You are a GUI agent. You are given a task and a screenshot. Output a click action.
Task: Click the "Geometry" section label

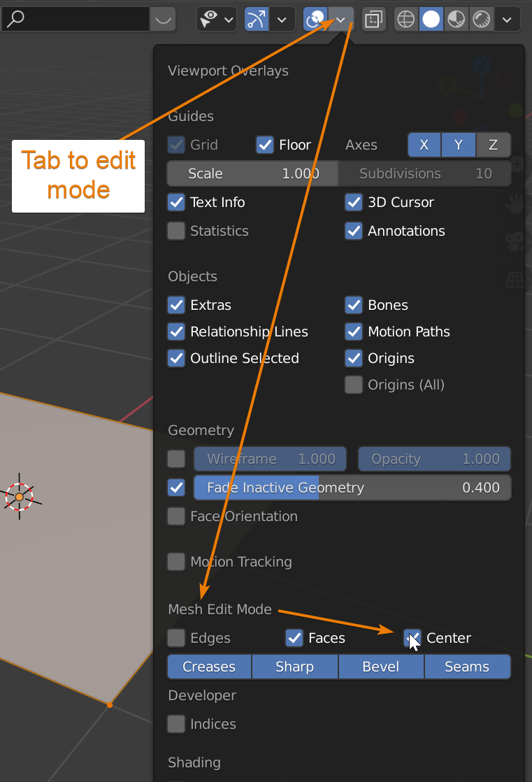coord(201,430)
